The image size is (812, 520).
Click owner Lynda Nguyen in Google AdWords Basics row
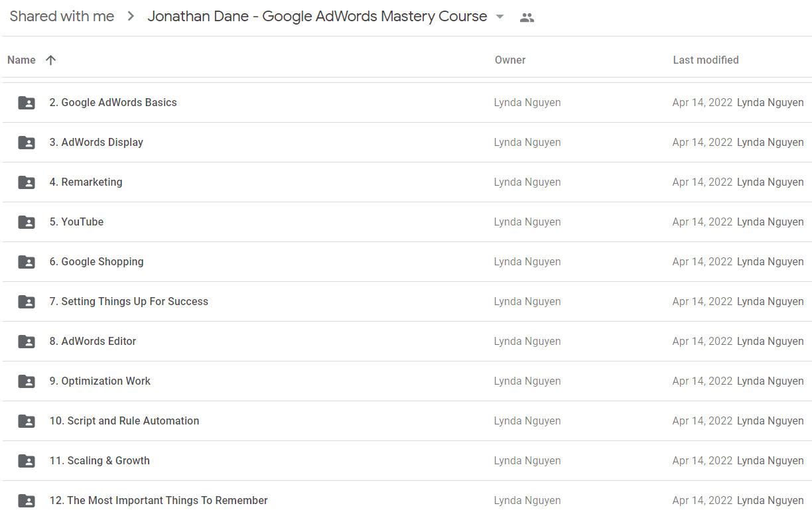tap(527, 102)
